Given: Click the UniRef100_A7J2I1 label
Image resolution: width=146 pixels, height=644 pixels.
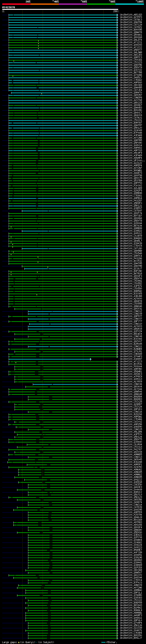Looking at the screenshot, I should (x=131, y=42).
